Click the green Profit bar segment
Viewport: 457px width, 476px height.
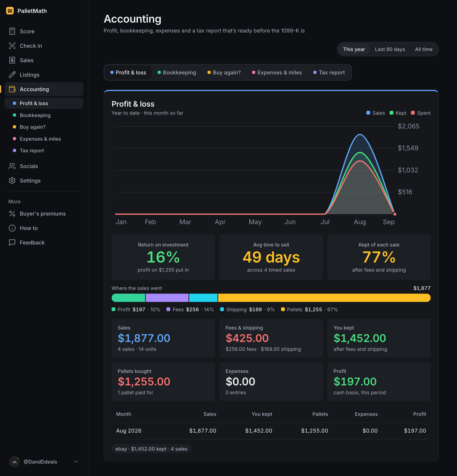tap(128, 298)
